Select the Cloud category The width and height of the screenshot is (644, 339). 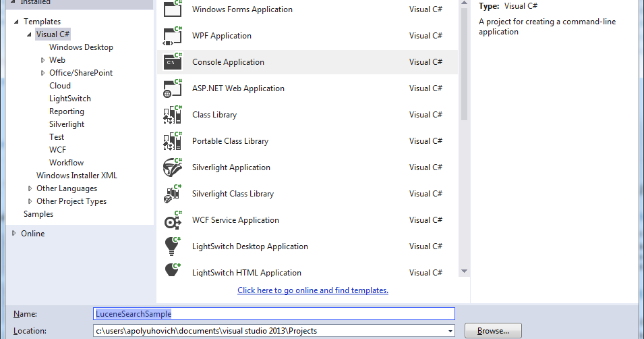pyautogui.click(x=60, y=86)
